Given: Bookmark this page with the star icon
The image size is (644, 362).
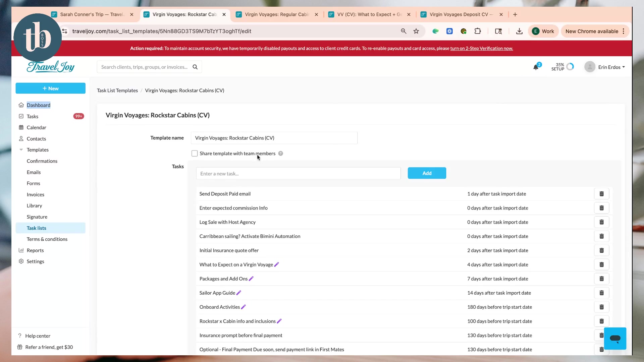Looking at the screenshot, I should pos(416,31).
